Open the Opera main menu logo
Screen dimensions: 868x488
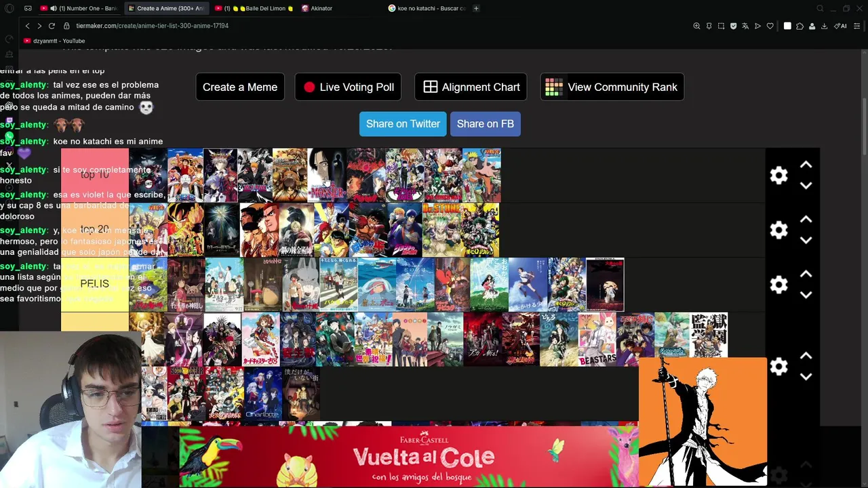tap(9, 8)
